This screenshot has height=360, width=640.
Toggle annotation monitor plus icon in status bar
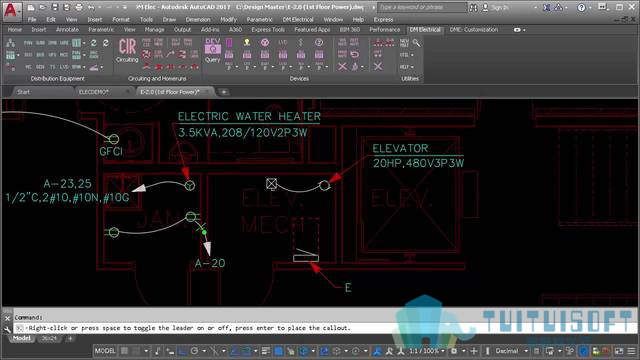(474, 351)
